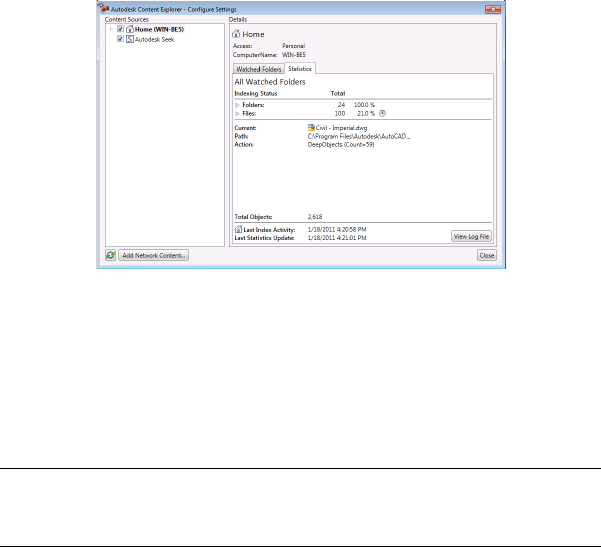Click the Home house icon in Content Sources
The width and height of the screenshot is (601, 547).
pos(130,29)
